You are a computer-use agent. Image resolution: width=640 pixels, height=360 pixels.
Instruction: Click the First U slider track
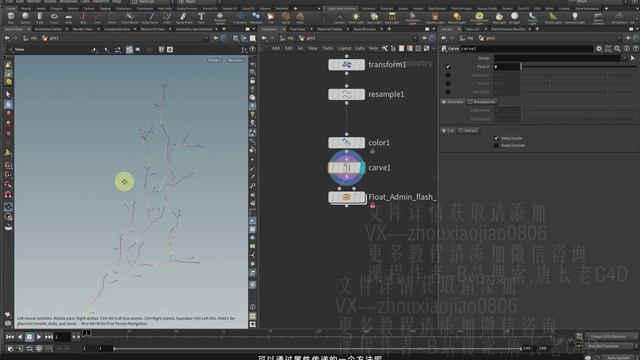pos(580,67)
